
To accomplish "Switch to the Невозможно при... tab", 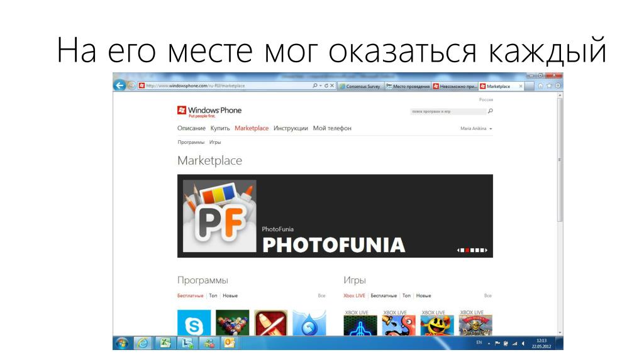I will point(455,86).
